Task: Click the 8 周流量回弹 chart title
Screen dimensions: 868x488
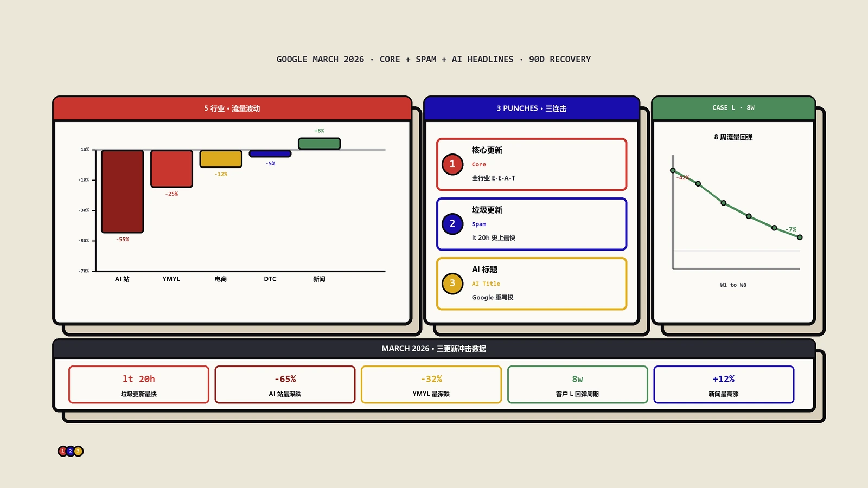Action: (x=733, y=138)
